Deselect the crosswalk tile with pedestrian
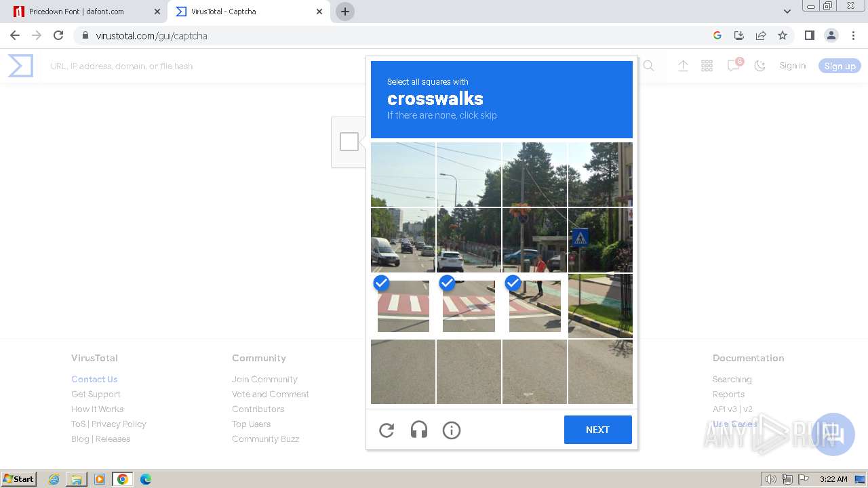 [x=534, y=306]
